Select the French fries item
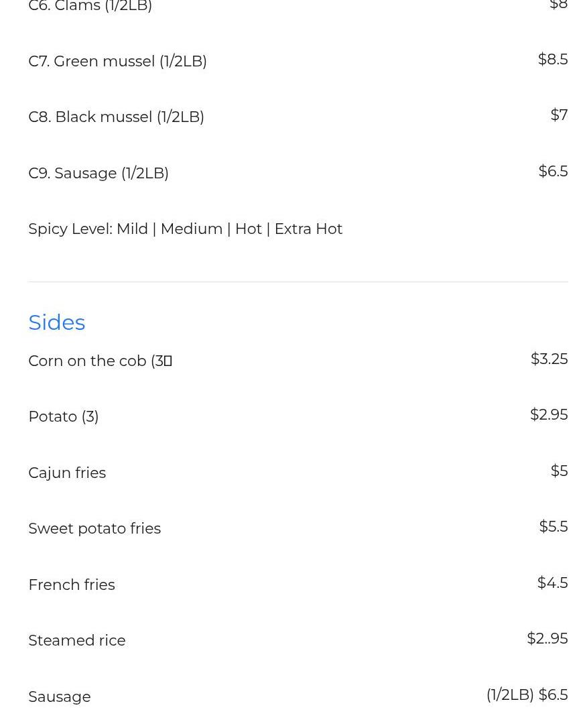This screenshot has width=583, height=728. pyautogui.click(x=72, y=585)
